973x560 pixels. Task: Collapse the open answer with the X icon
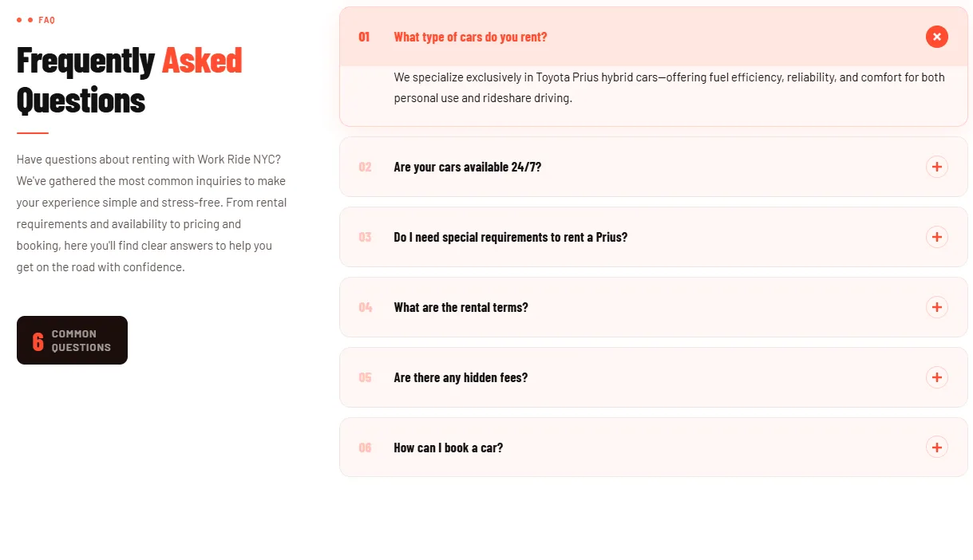coord(937,37)
